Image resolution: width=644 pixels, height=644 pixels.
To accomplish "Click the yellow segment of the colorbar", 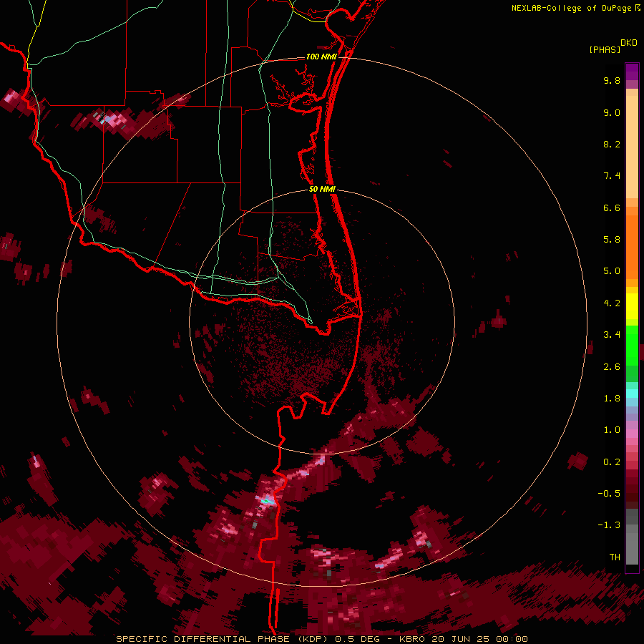I will click(x=632, y=306).
